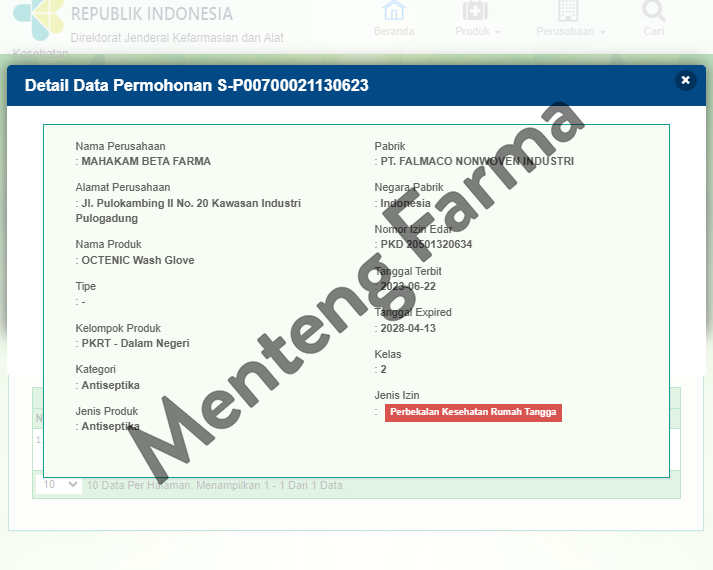This screenshot has height=570, width=713.
Task: Select the Jenis Produk value Antiseptika
Action: 110,426
